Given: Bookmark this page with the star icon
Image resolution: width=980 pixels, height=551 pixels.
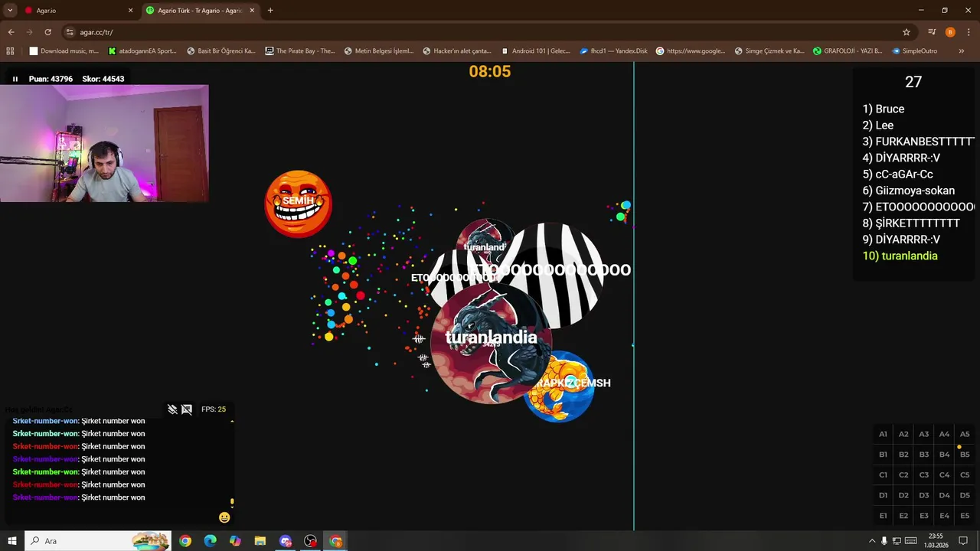Looking at the screenshot, I should pyautogui.click(x=906, y=32).
